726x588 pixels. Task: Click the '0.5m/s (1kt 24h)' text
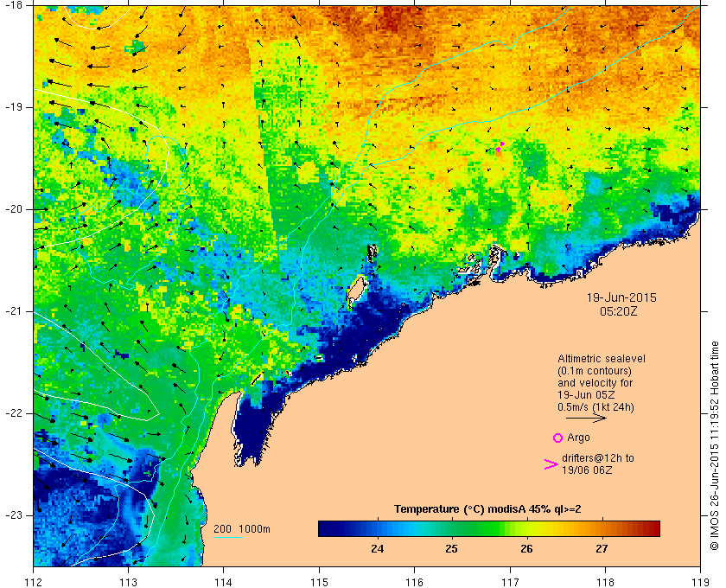click(595, 407)
